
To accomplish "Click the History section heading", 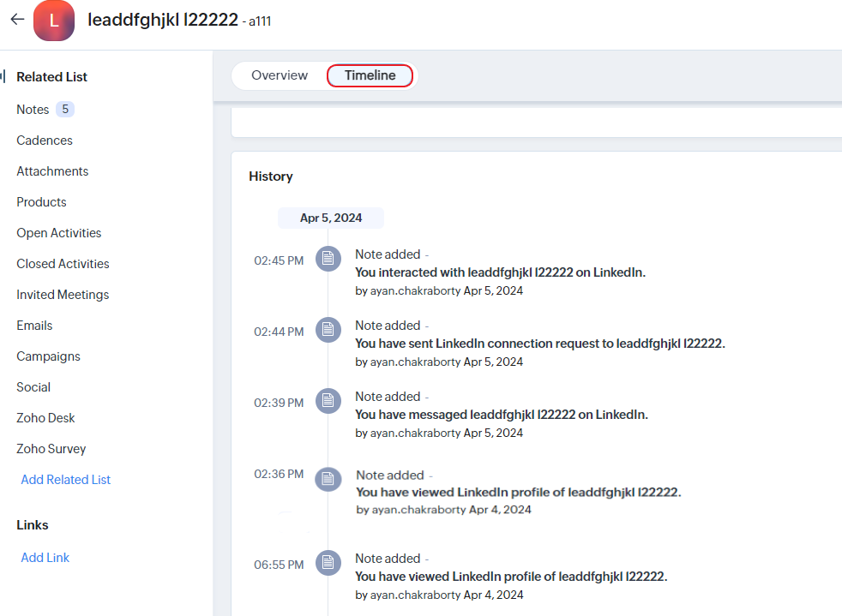I will pos(271,176).
